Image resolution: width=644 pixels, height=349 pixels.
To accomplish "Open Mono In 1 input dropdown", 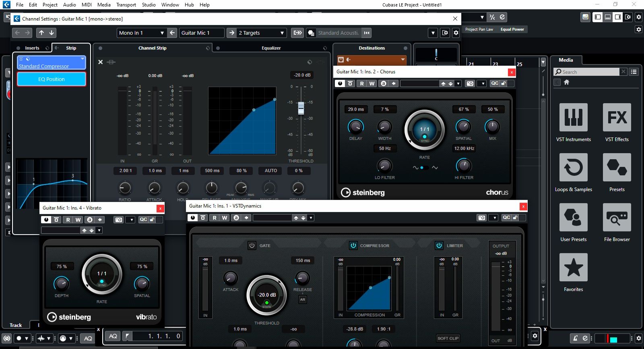I will (162, 33).
